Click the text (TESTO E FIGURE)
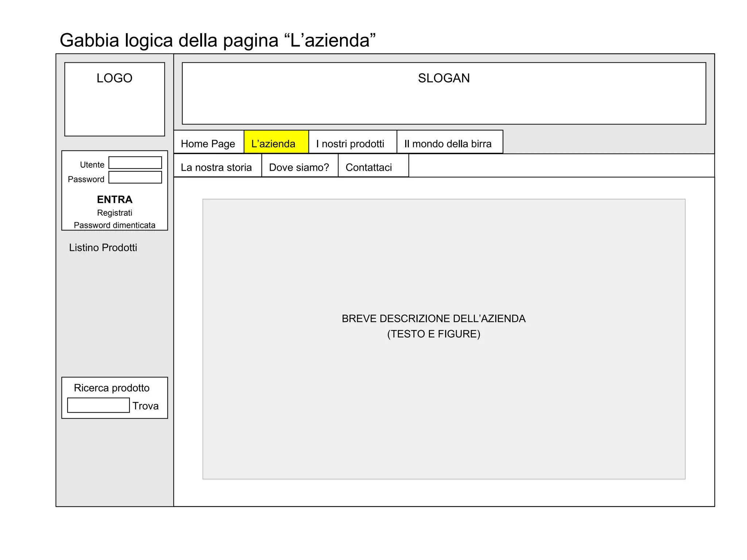747x560 pixels. coord(434,334)
